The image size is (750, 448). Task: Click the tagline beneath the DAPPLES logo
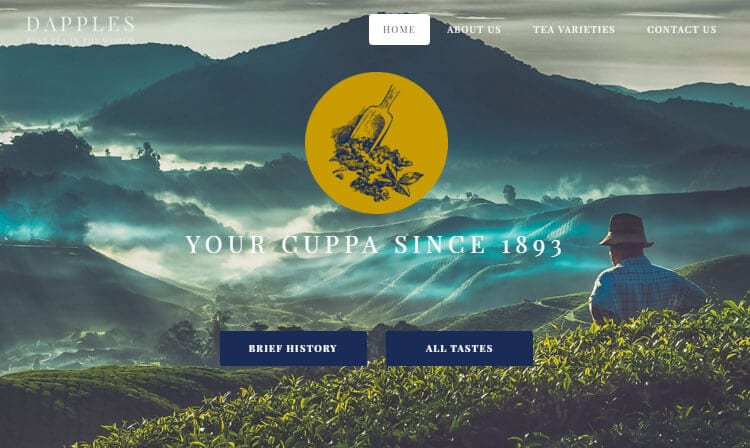click(x=81, y=40)
